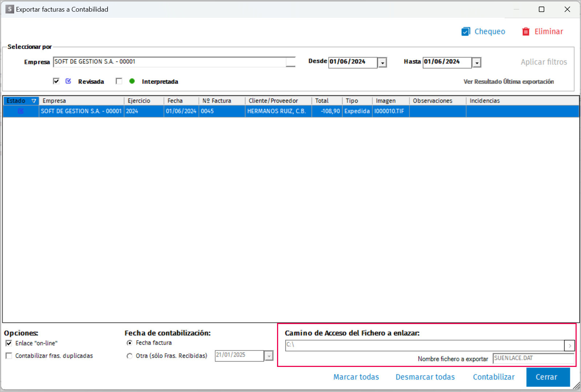Enable the Interpretada filter checkbox
Viewport: 581px width, 392px height.
pos(119,81)
